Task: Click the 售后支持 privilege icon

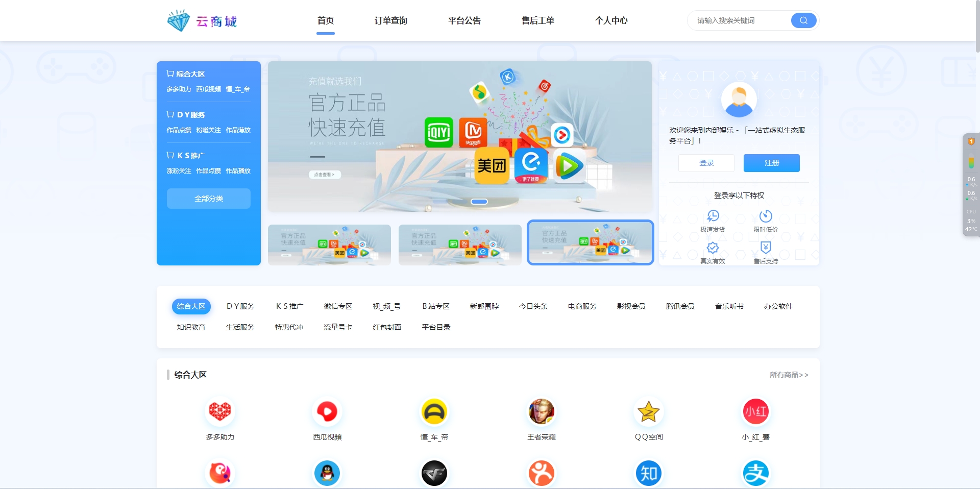Action: (x=765, y=248)
